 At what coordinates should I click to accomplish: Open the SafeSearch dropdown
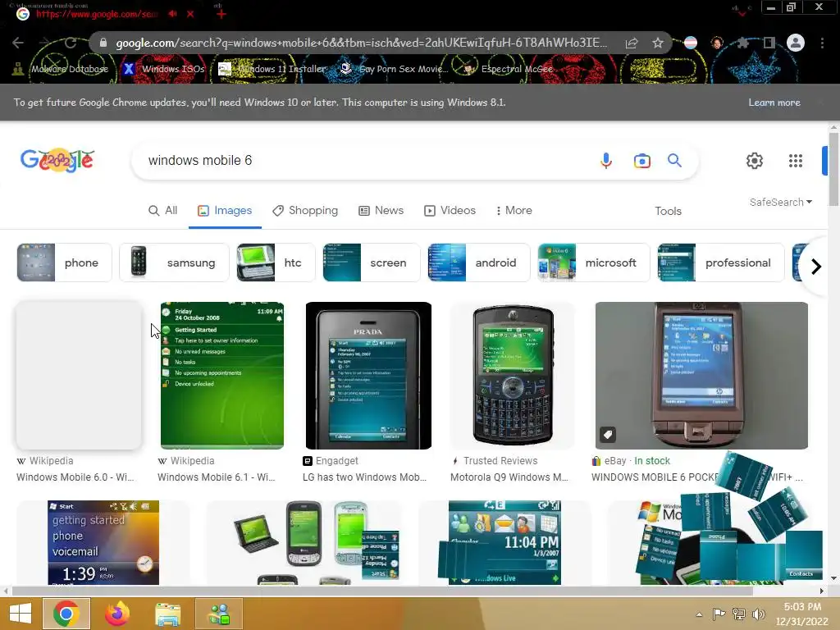pyautogui.click(x=781, y=202)
